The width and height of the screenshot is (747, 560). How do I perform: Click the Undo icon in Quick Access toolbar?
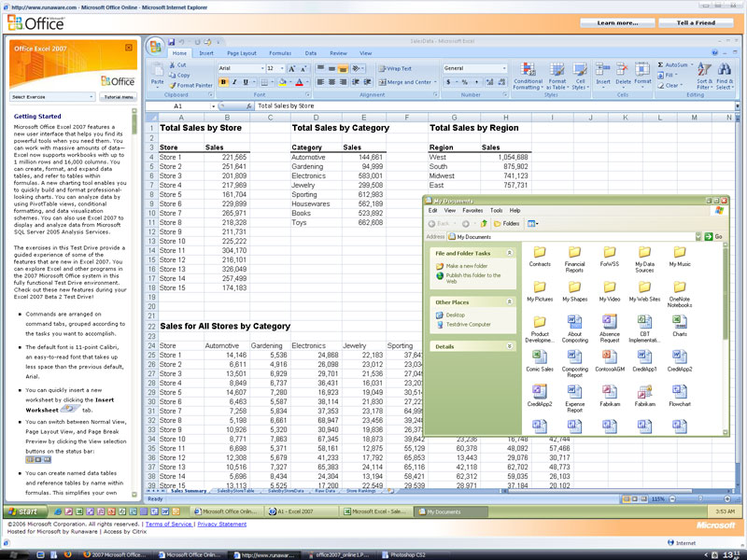click(x=181, y=42)
